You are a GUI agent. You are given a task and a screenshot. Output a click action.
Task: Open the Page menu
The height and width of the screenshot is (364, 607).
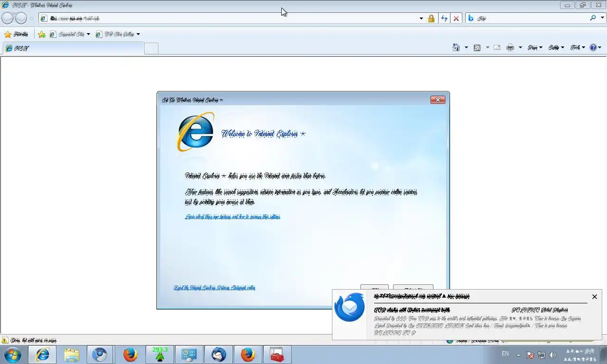coord(535,47)
